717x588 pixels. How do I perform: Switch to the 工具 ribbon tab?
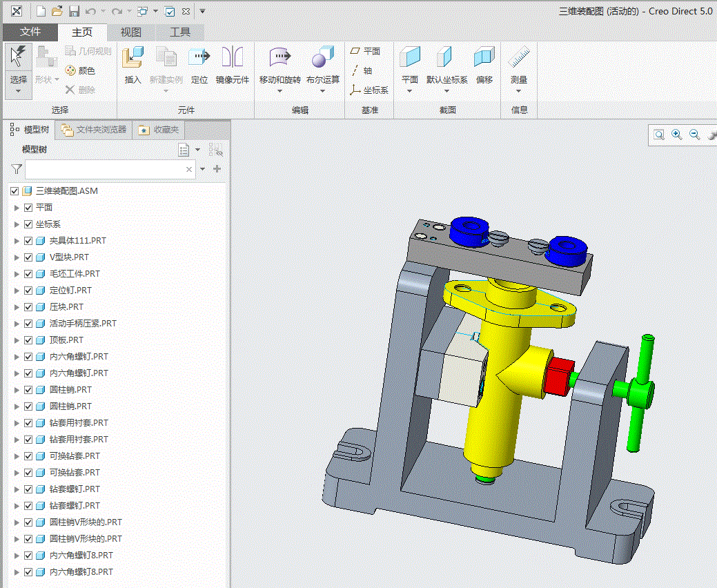click(x=180, y=32)
